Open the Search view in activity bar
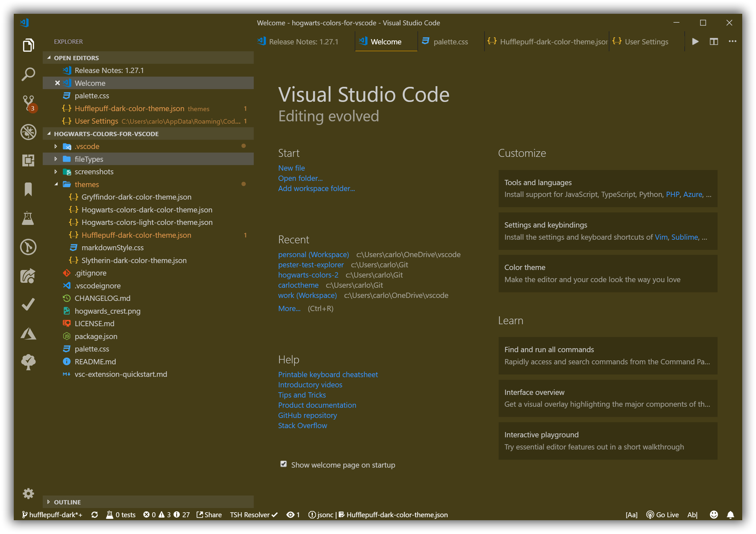 [28, 74]
